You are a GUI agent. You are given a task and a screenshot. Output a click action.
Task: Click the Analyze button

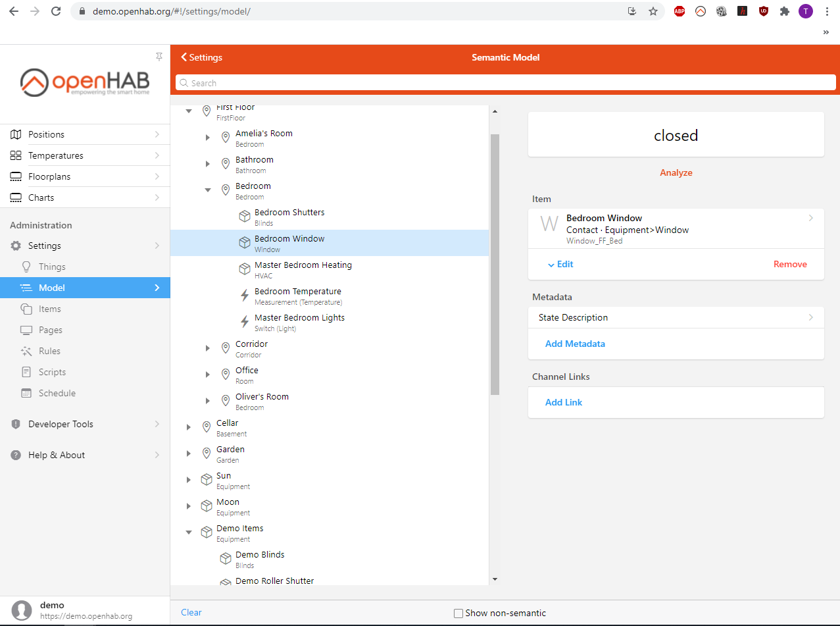(676, 172)
